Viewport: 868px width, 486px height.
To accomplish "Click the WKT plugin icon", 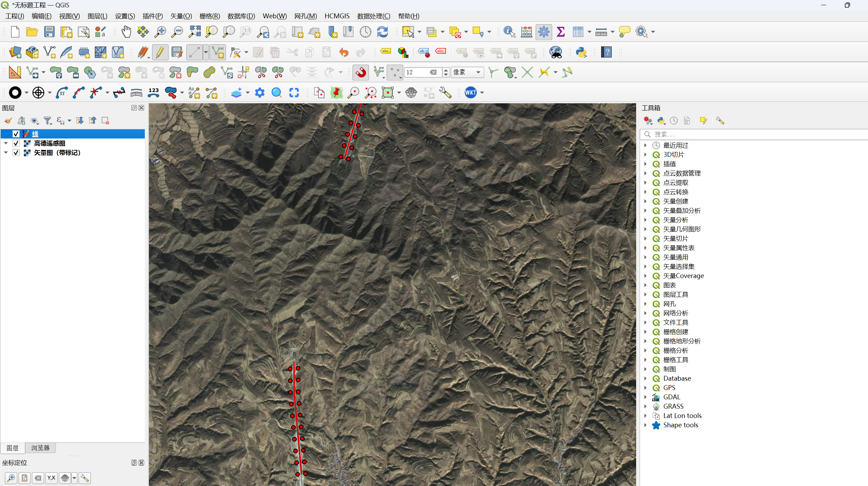I will [x=470, y=92].
